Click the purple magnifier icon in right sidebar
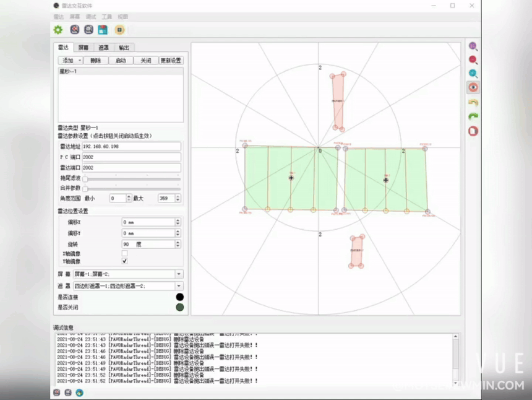 473,46
